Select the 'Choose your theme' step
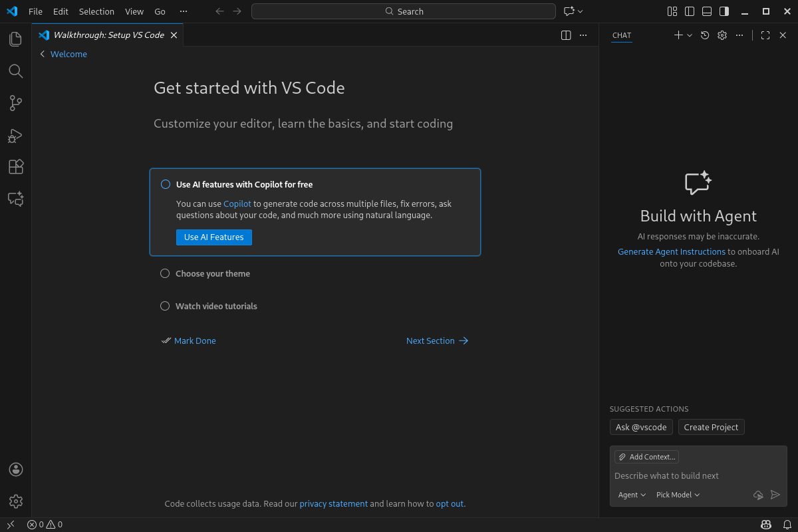 click(213, 274)
